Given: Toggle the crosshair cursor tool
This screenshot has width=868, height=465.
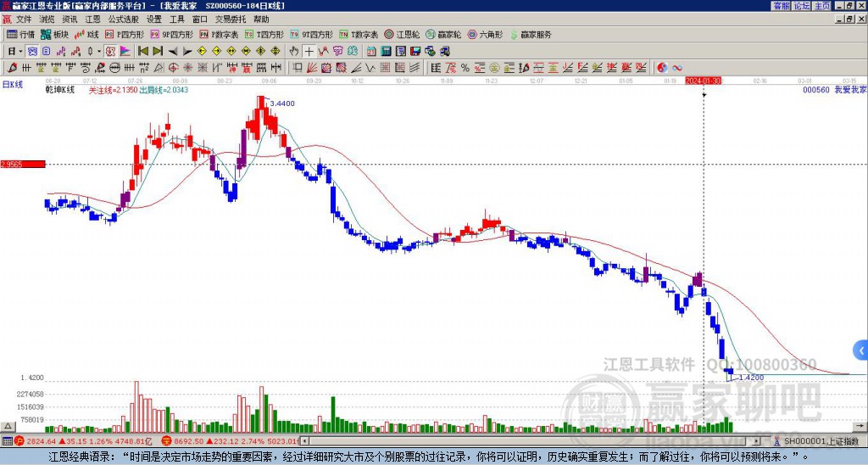Looking at the screenshot, I should pos(309,52).
